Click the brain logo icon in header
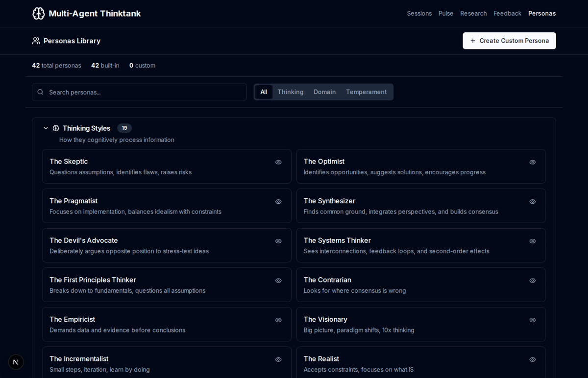This screenshot has width=588, height=378. pyautogui.click(x=38, y=14)
